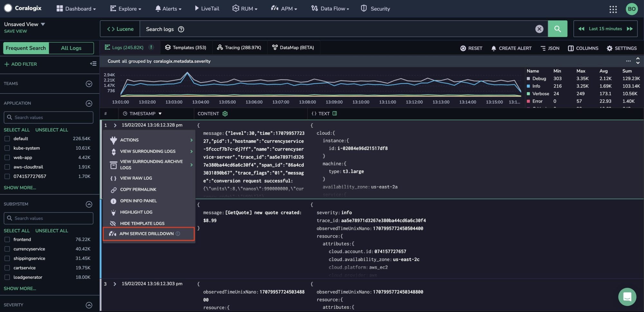Choose VIEW SURROUNDING LOGS
The height and width of the screenshot is (312, 644).
pos(149,151)
